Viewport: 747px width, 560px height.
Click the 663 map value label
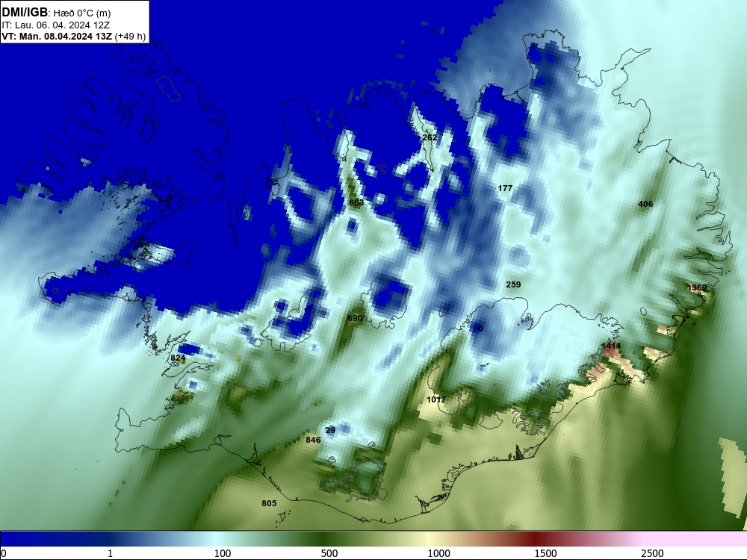[x=356, y=202]
